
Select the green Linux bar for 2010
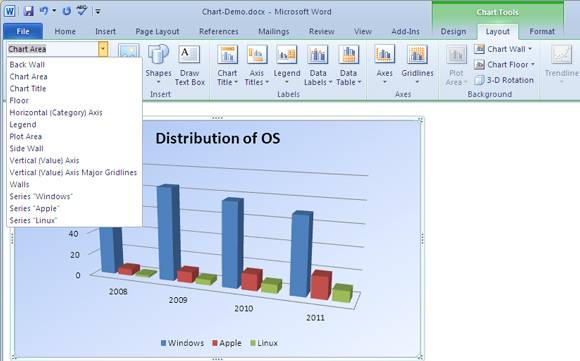pyautogui.click(x=272, y=286)
